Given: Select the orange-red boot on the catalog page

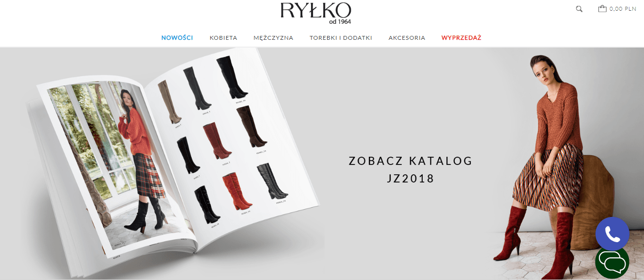Looking at the screenshot, I should click(x=236, y=193).
